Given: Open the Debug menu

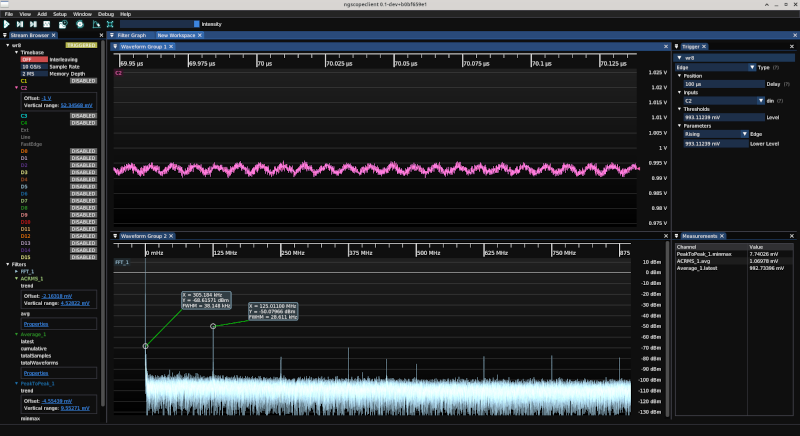Looking at the screenshot, I should click(106, 14).
